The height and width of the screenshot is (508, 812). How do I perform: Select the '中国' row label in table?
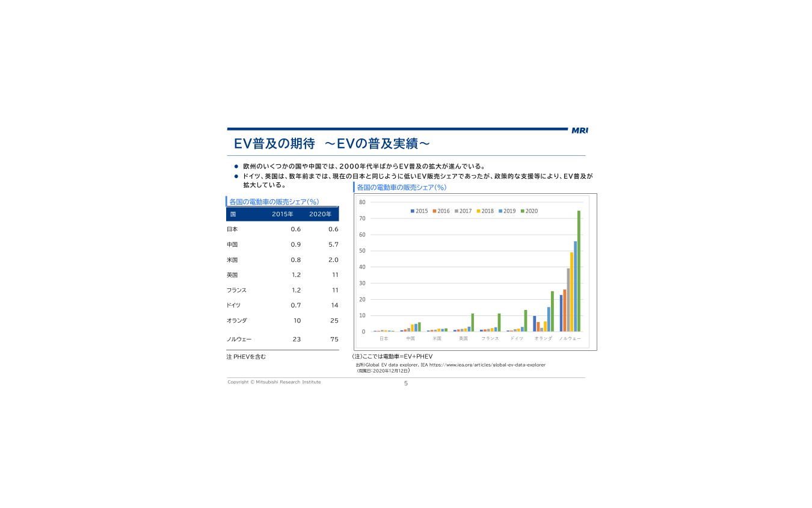[232, 244]
